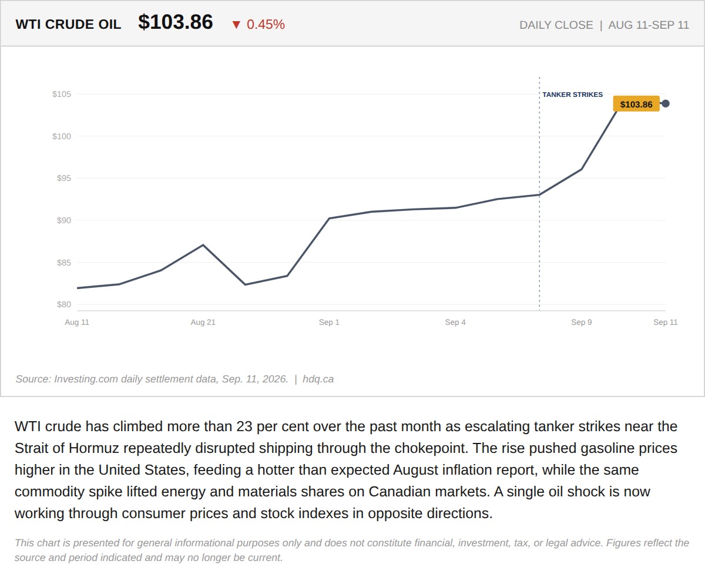The height and width of the screenshot is (588, 705).
Task: Click the disclaimer text below the article
Action: tap(352, 550)
